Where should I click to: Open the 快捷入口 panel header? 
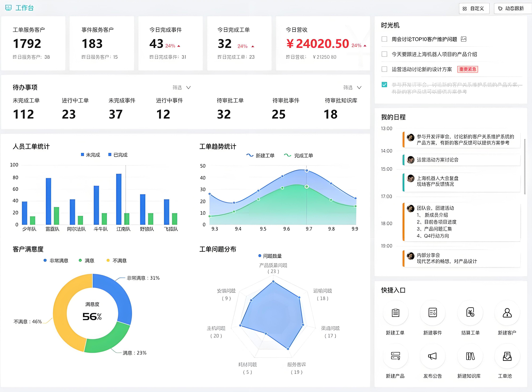point(393,290)
